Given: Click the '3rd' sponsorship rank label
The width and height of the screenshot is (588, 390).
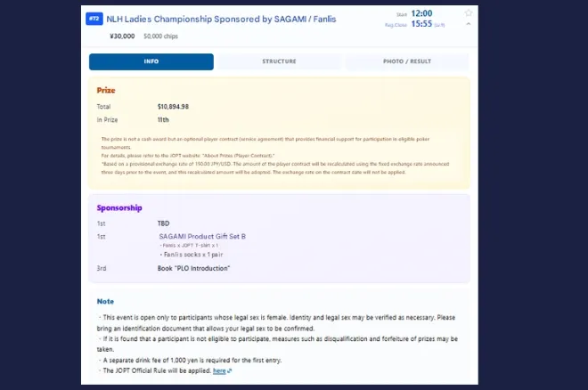Looking at the screenshot, I should (102, 269).
